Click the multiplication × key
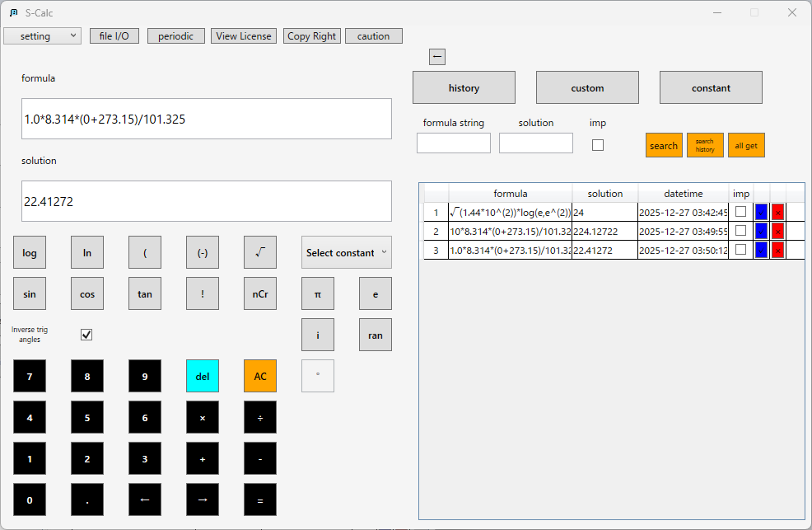Viewport: 812px width, 530px height. 203,417
